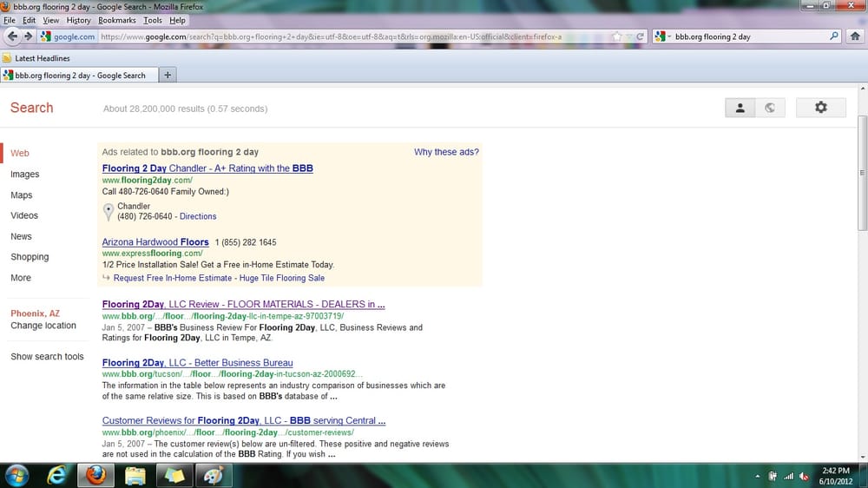
Task: Open the Help menu
Action: [x=177, y=21]
